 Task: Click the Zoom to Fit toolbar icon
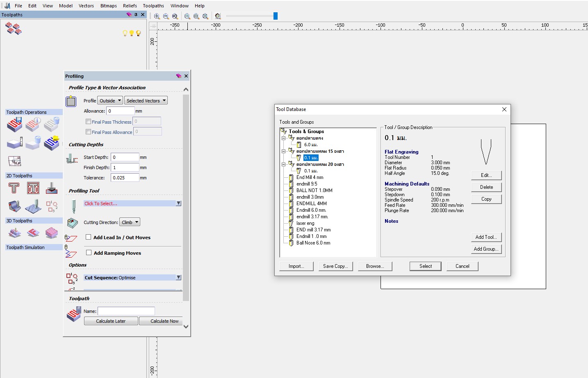click(x=196, y=16)
